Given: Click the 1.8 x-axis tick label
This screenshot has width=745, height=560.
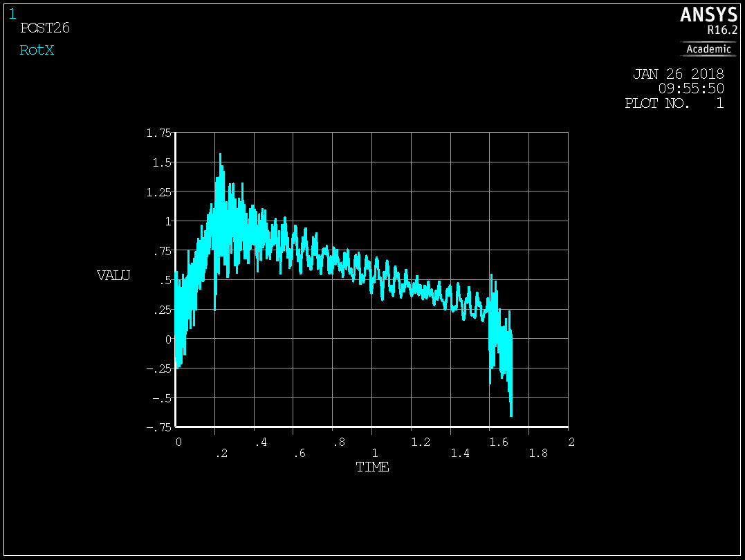Looking at the screenshot, I should [538, 454].
